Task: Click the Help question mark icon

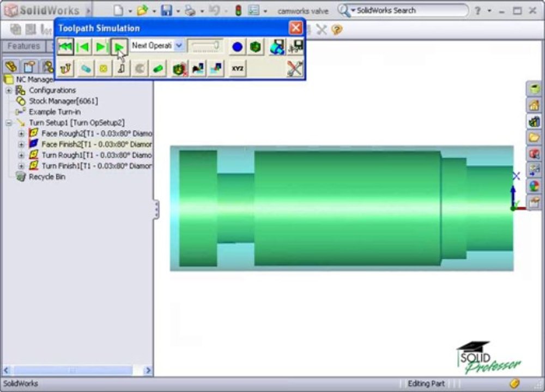Action: 477,11
